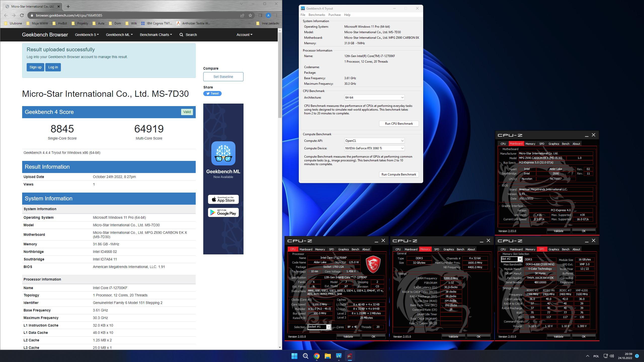Click CPU-Z MSI icon on taskbar

350,356
